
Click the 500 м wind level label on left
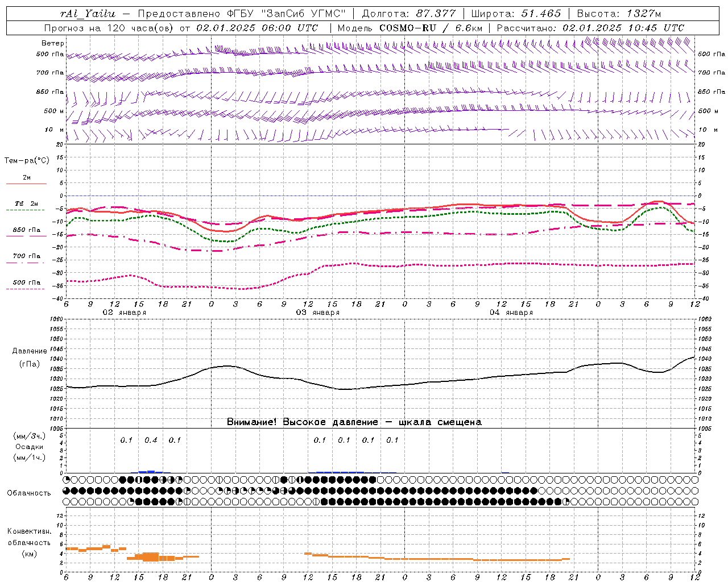click(x=54, y=111)
